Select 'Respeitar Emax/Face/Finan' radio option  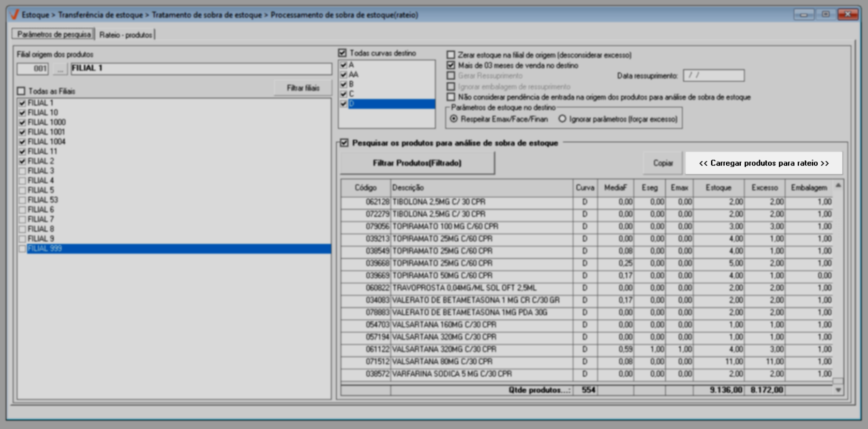pyautogui.click(x=454, y=119)
